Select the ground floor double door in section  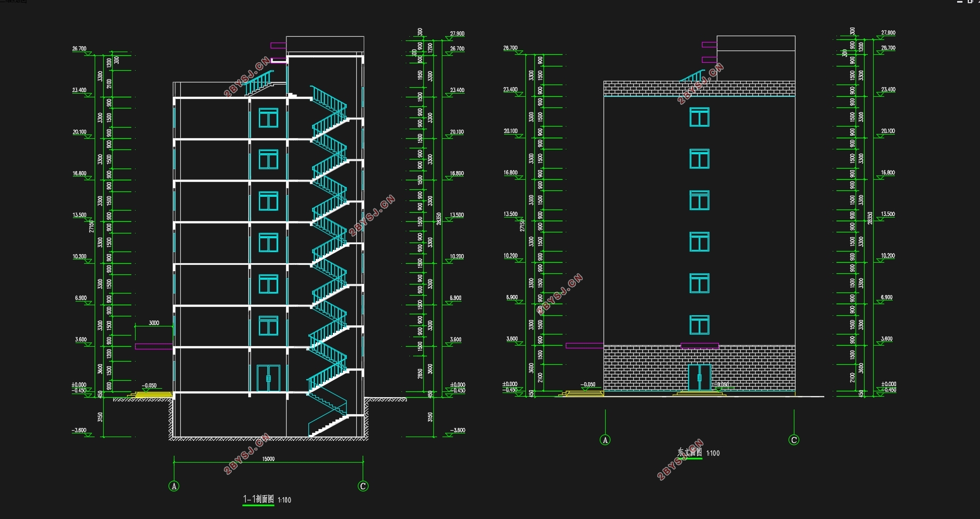point(269,378)
